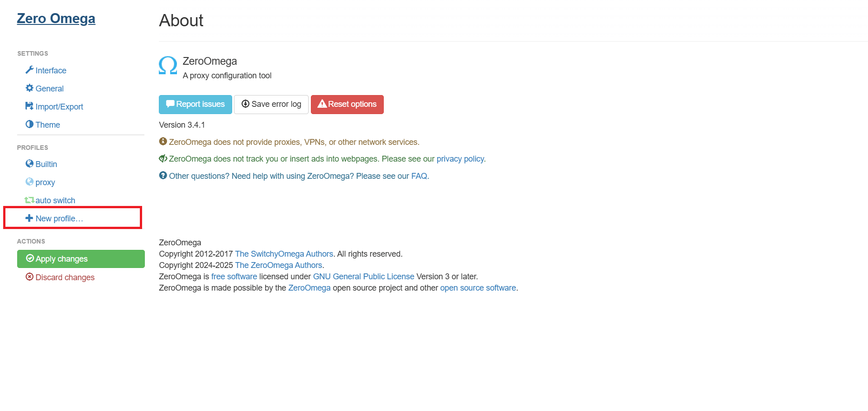Click Discard changes in Actions
Viewport: 868px width, 411px height.
coord(60,277)
